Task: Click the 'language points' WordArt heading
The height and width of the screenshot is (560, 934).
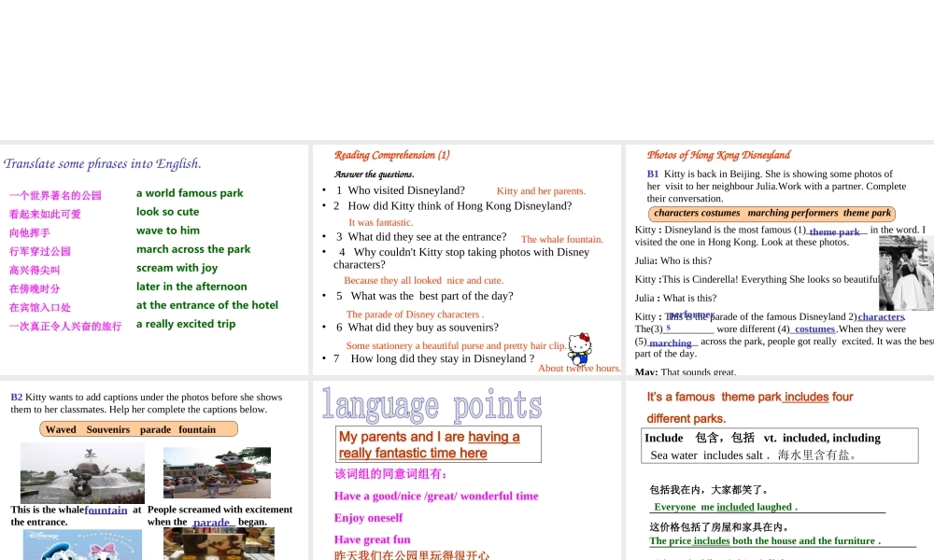Action: click(x=432, y=405)
